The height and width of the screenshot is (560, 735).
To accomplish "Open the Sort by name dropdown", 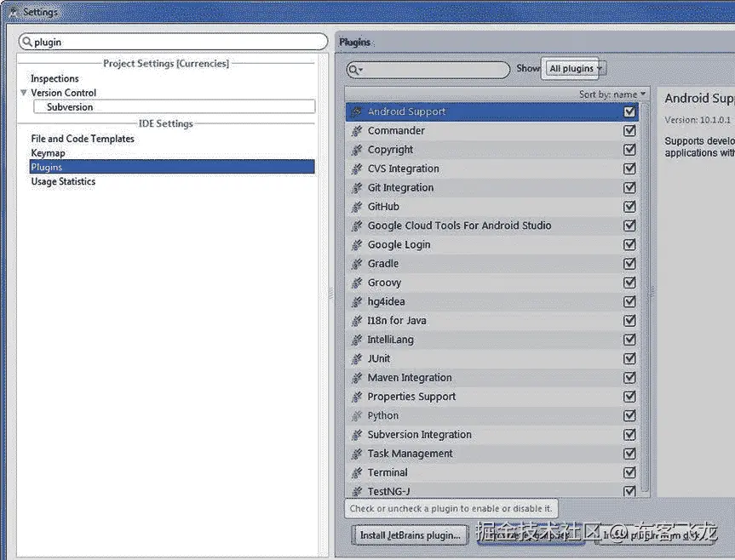I will click(612, 94).
